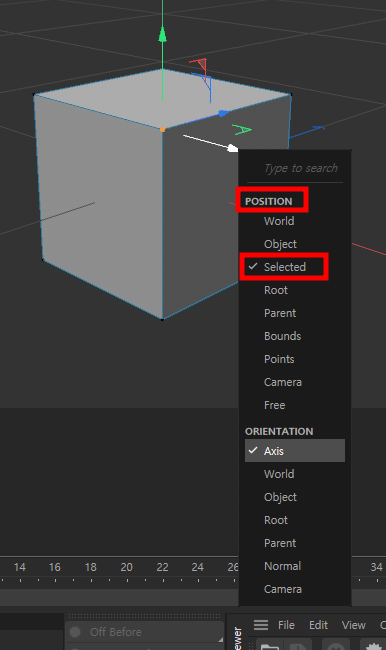The width and height of the screenshot is (386, 650).
Task: Click frame 22 on the timeline ruler
Action: click(x=163, y=567)
